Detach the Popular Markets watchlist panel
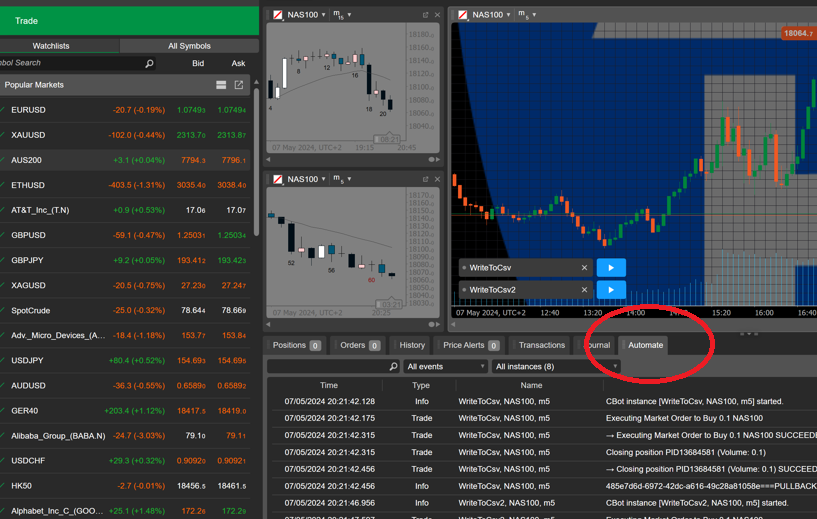 [x=239, y=85]
